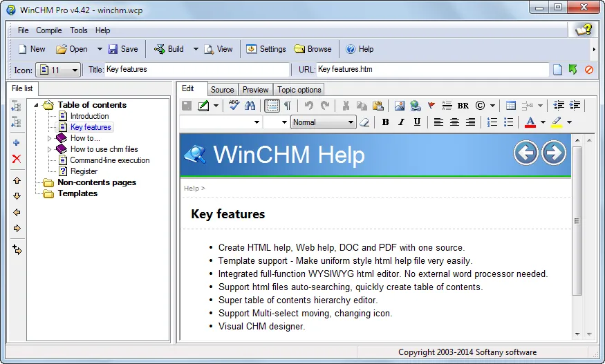Viewport: 605px width, 364px height.
Task: Expand the How to use chm files node
Action: point(49,149)
